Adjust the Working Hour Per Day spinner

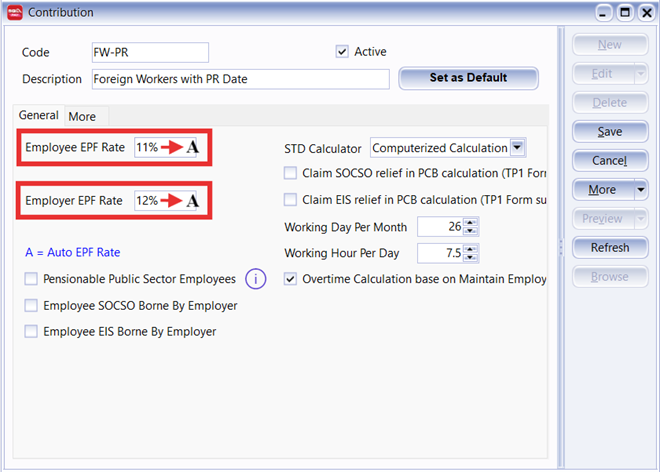[x=469, y=252]
